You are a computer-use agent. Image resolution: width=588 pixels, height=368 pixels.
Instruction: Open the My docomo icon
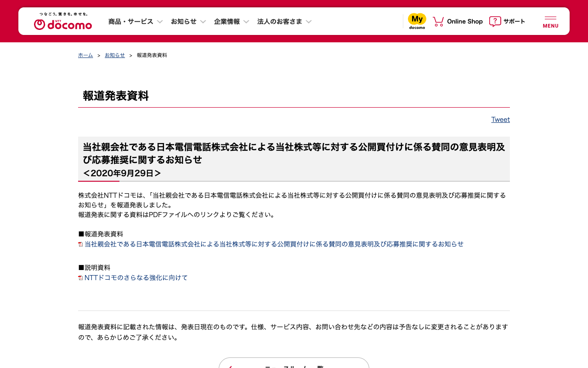point(417,21)
